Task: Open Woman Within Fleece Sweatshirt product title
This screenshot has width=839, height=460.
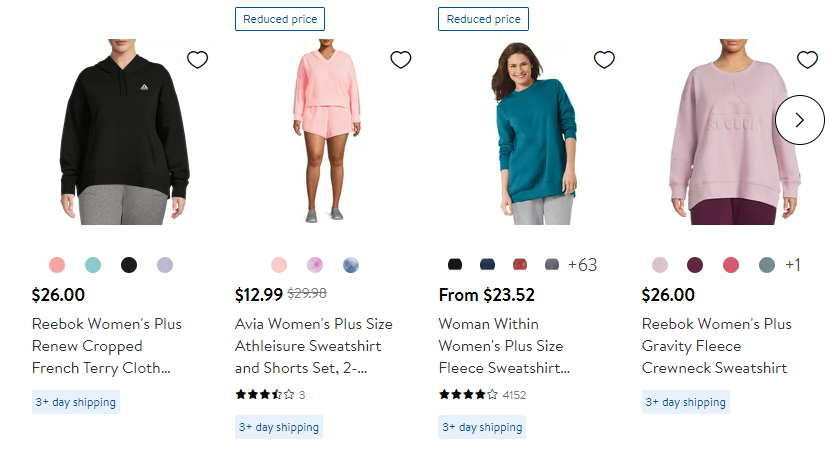Action: [x=504, y=346]
